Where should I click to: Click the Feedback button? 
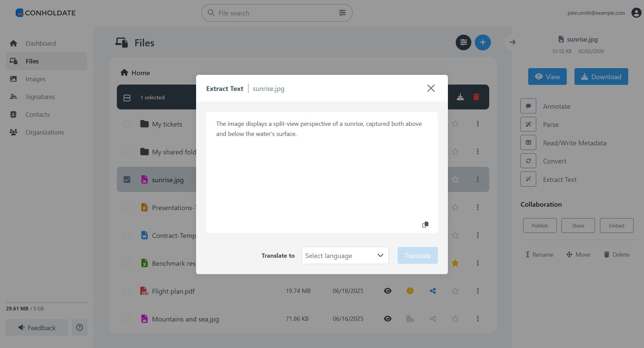click(37, 328)
